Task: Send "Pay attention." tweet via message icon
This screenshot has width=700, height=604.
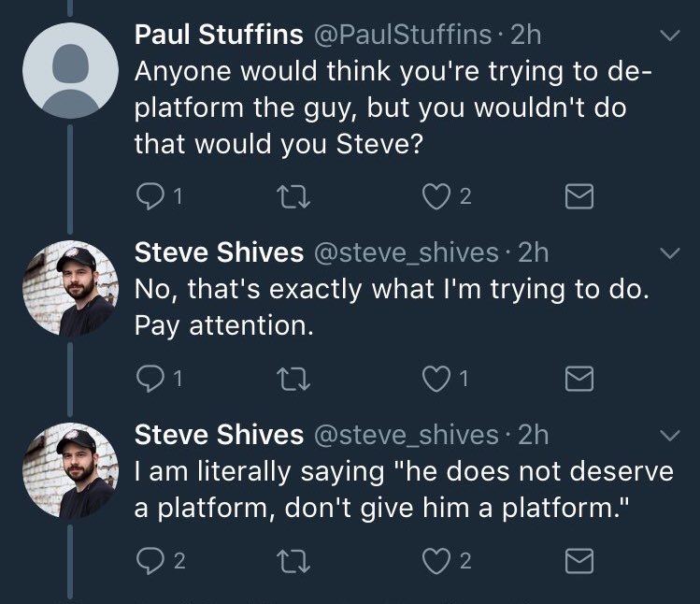Action: (579, 379)
